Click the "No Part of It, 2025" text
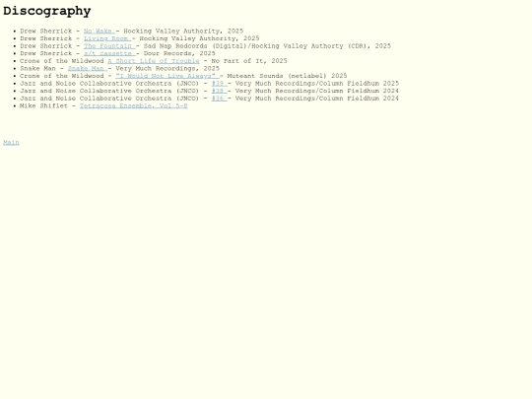 tap(249, 61)
